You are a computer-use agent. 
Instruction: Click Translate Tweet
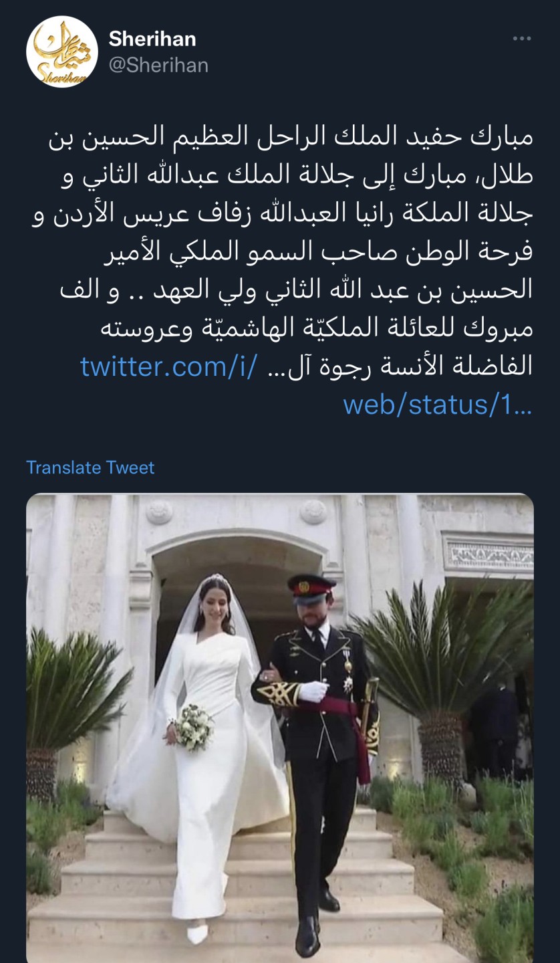90,467
